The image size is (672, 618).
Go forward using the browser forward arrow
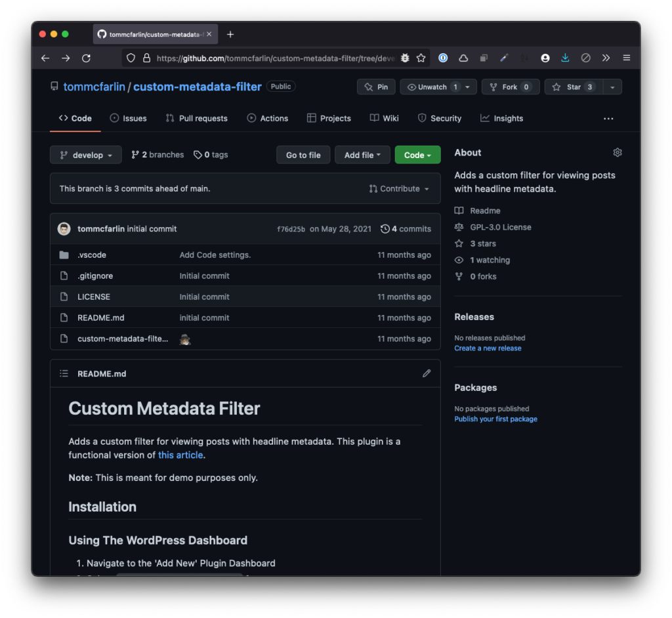(x=66, y=58)
